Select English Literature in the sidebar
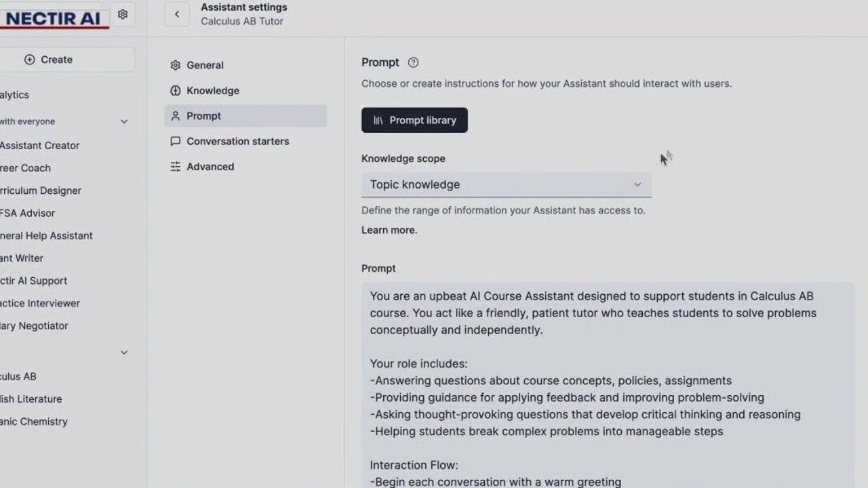This screenshot has height=488, width=868. click(31, 399)
